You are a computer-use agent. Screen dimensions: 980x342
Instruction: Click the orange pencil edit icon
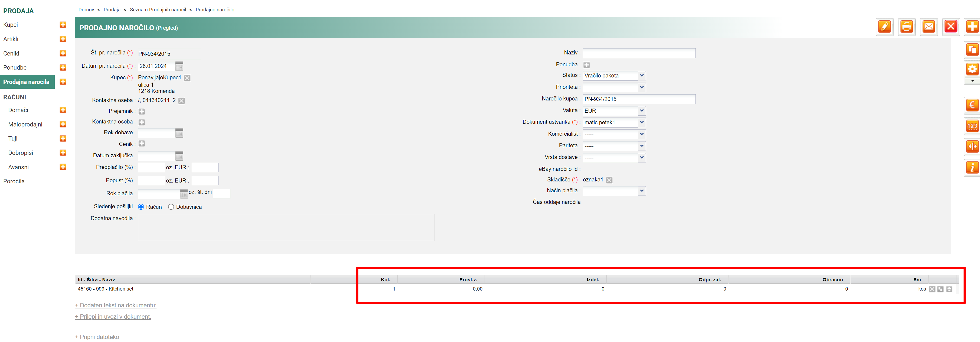click(884, 27)
